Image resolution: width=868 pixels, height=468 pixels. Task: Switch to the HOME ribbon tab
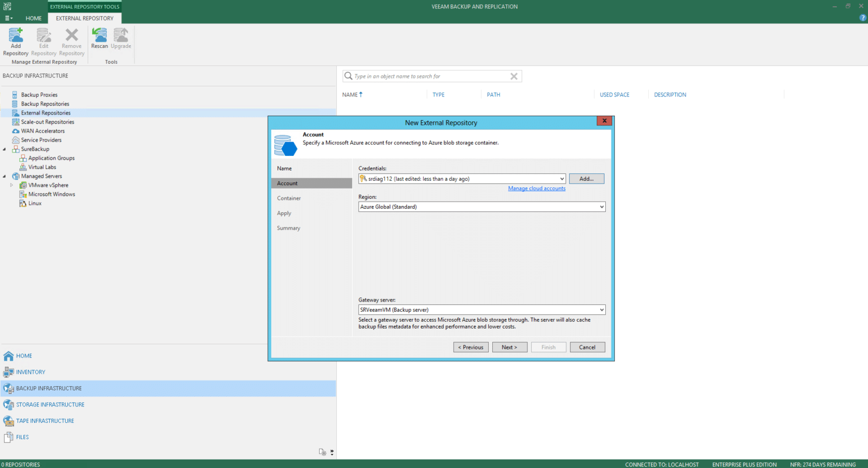(x=33, y=18)
